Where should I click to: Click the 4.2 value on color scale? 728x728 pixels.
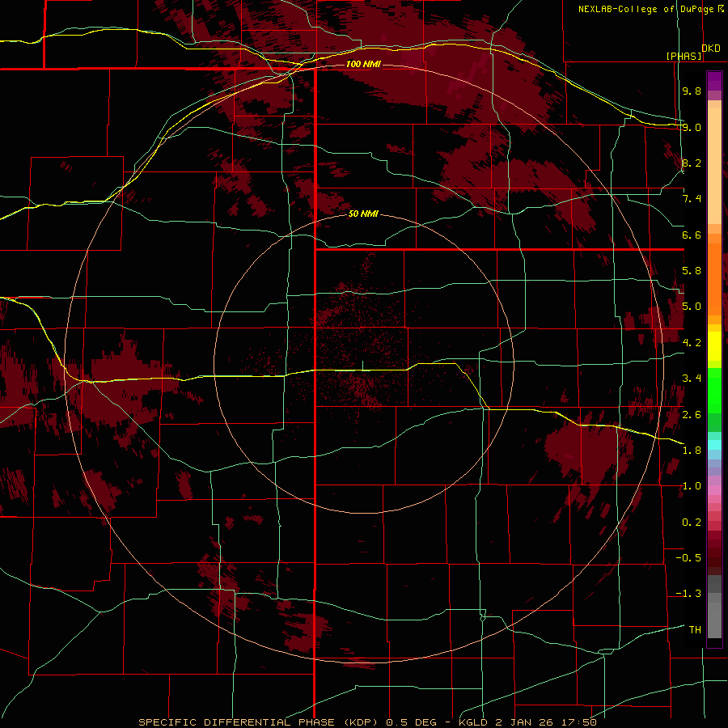(x=692, y=343)
